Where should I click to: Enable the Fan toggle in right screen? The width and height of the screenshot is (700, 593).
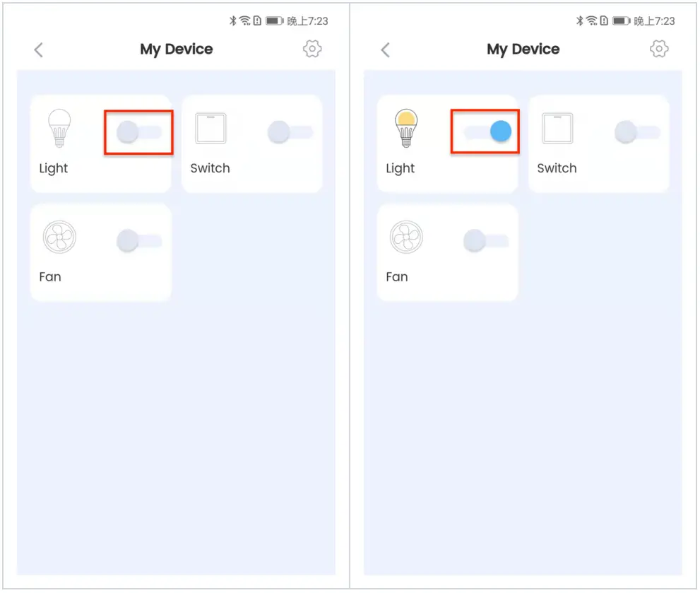[x=486, y=241]
